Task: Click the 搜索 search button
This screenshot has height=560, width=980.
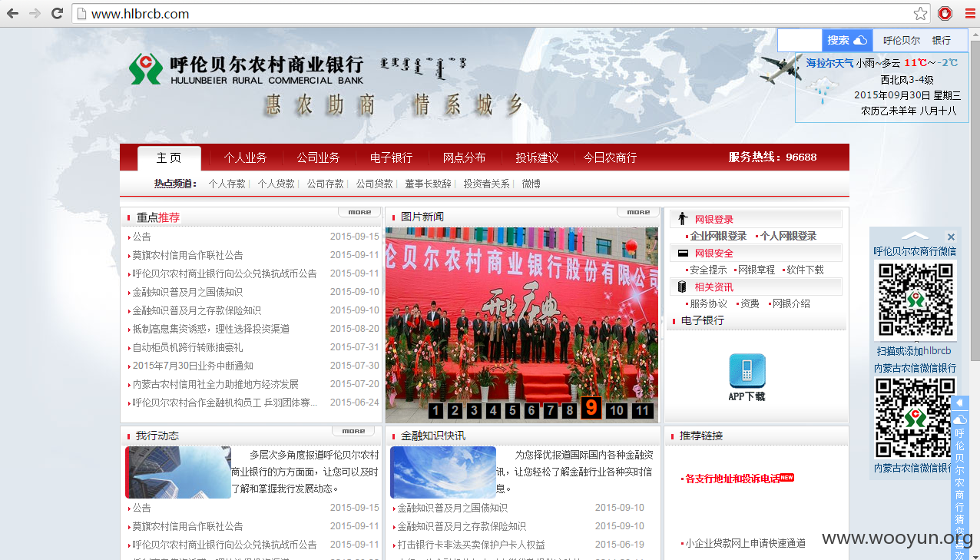Action: (x=846, y=40)
